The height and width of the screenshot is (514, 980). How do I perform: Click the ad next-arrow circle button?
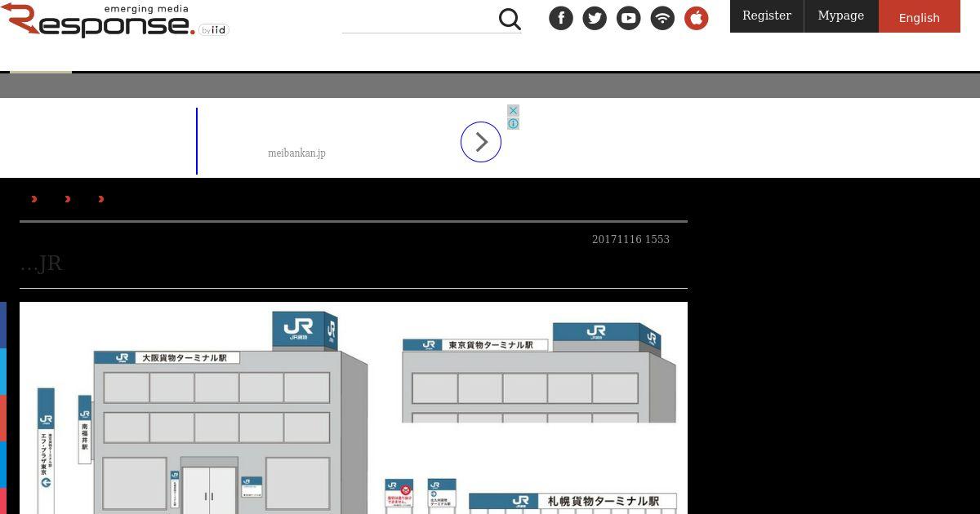tap(481, 142)
